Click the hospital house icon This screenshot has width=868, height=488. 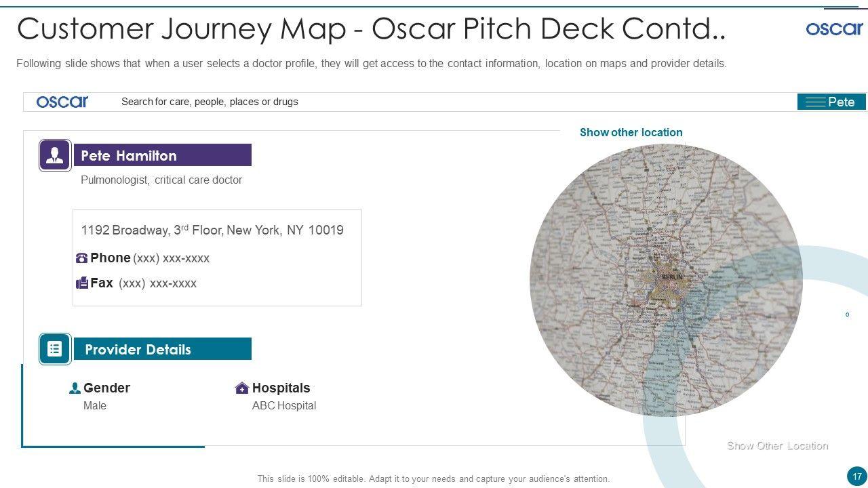pos(242,388)
